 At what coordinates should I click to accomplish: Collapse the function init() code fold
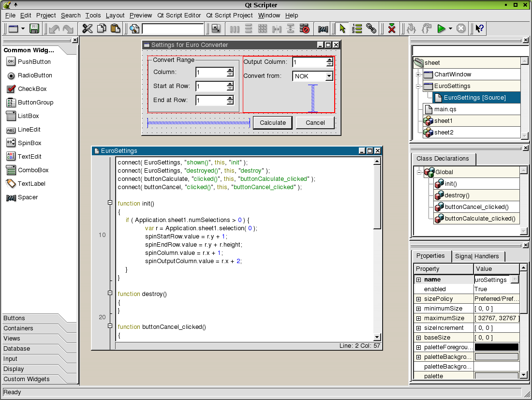coord(110,203)
